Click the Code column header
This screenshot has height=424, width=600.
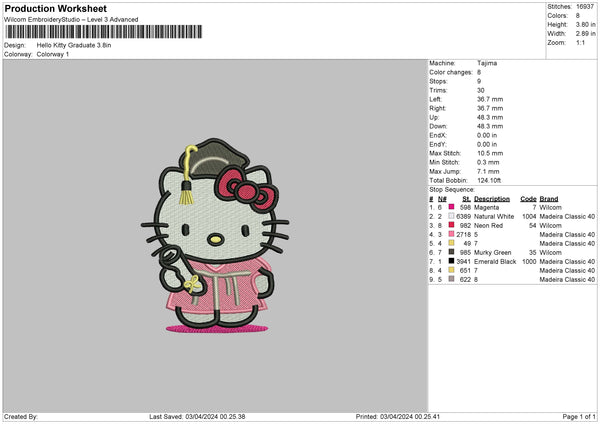point(529,198)
